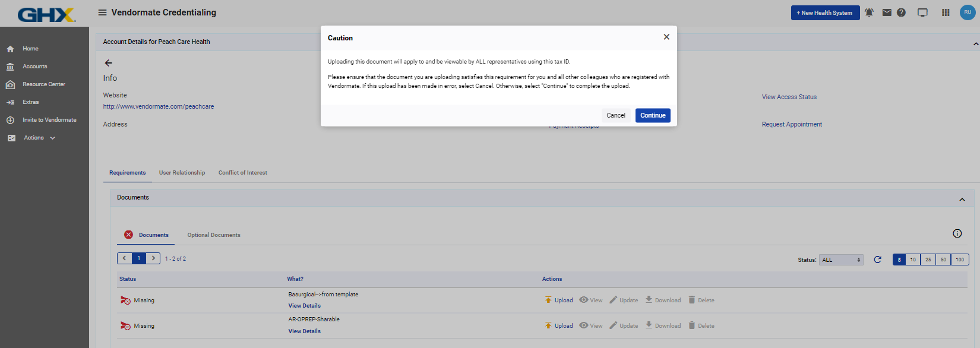Click the '1 - 2 of 2' page count text
This screenshot has height=348, width=980.
pos(175,259)
